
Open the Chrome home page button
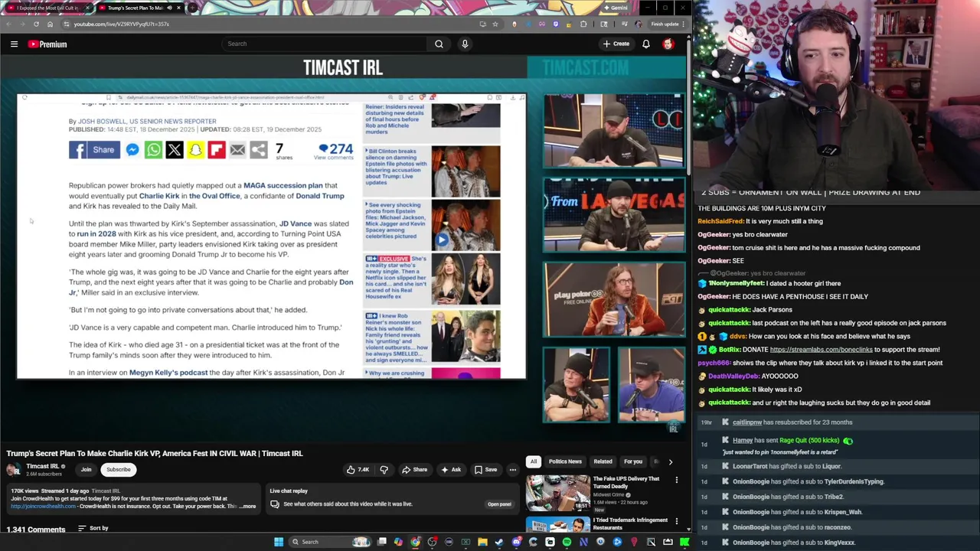pyautogui.click(x=50, y=24)
